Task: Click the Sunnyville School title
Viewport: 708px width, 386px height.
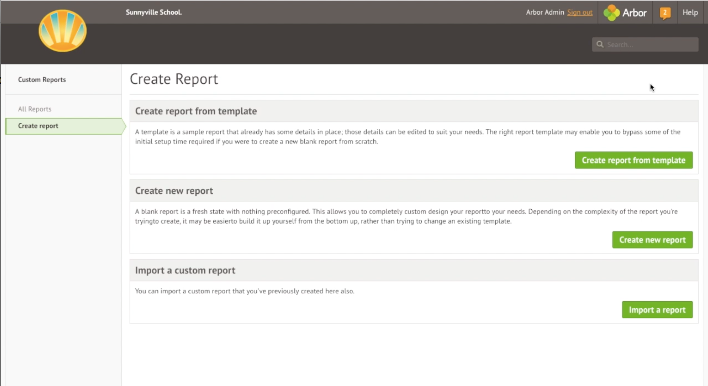Action: click(x=154, y=13)
